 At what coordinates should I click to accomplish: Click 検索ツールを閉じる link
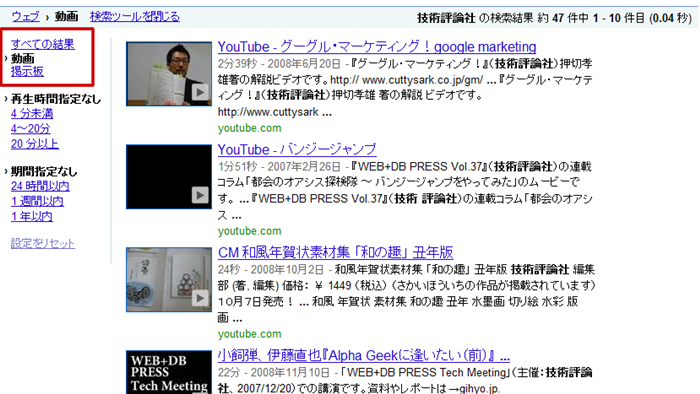(x=135, y=17)
